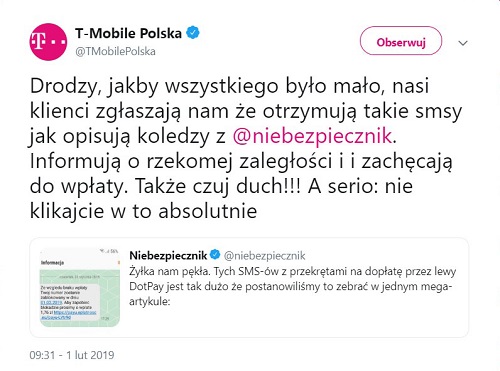This screenshot has height=371, width=500.
Task: Click verified badge next to Niebezpiecznik name
Action: 215,255
